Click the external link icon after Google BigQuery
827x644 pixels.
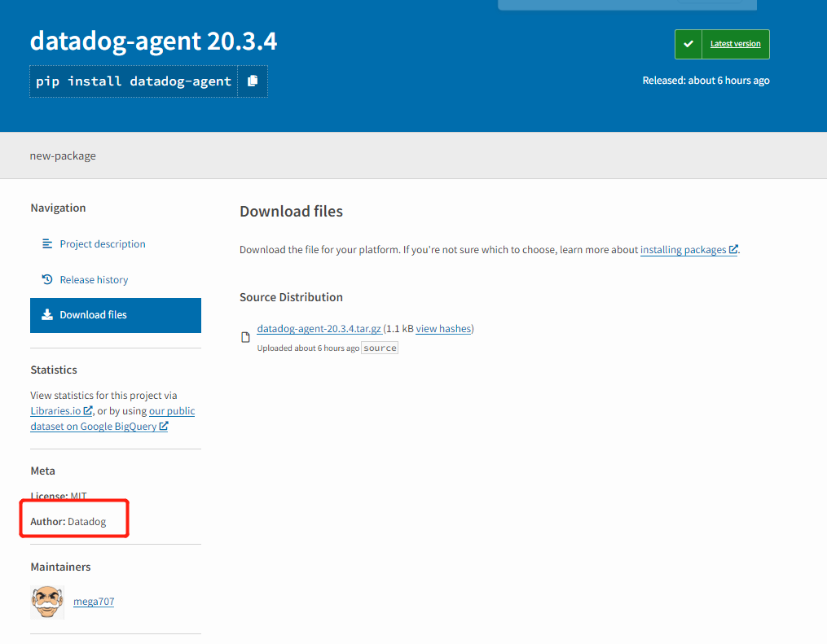point(164,426)
